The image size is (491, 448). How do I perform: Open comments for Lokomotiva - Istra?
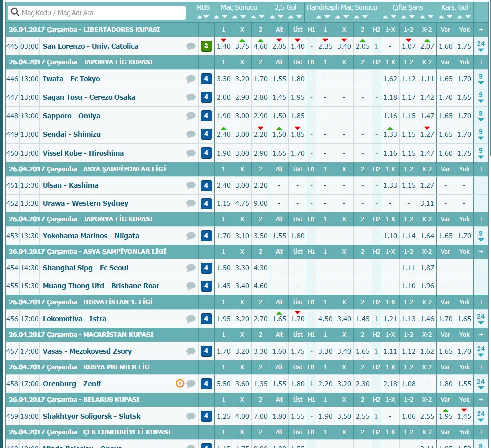click(191, 319)
